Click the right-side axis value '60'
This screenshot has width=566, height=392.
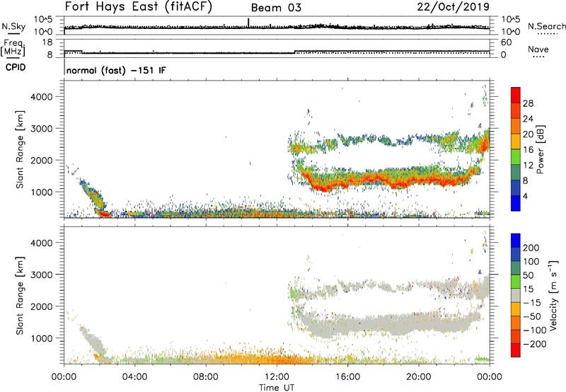[x=506, y=42]
